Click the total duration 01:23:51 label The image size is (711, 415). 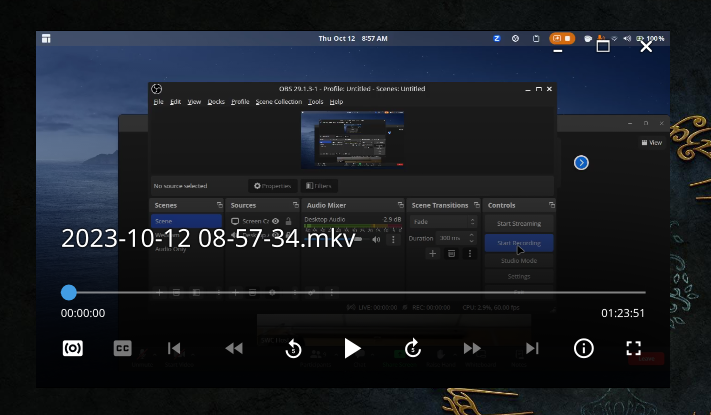point(623,313)
